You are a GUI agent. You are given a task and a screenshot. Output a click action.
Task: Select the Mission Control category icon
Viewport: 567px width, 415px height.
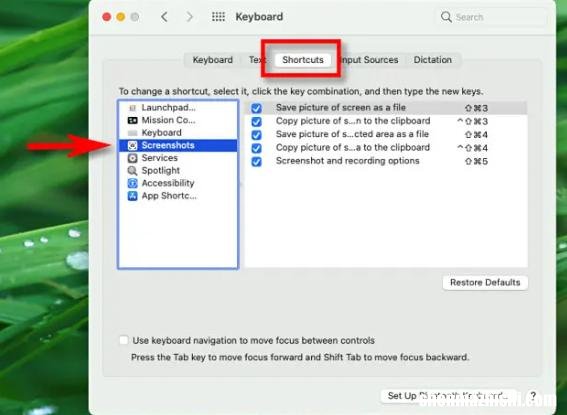pyautogui.click(x=133, y=120)
